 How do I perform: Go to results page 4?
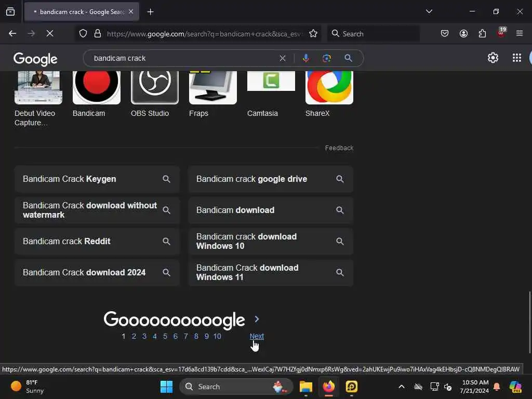pos(155,336)
